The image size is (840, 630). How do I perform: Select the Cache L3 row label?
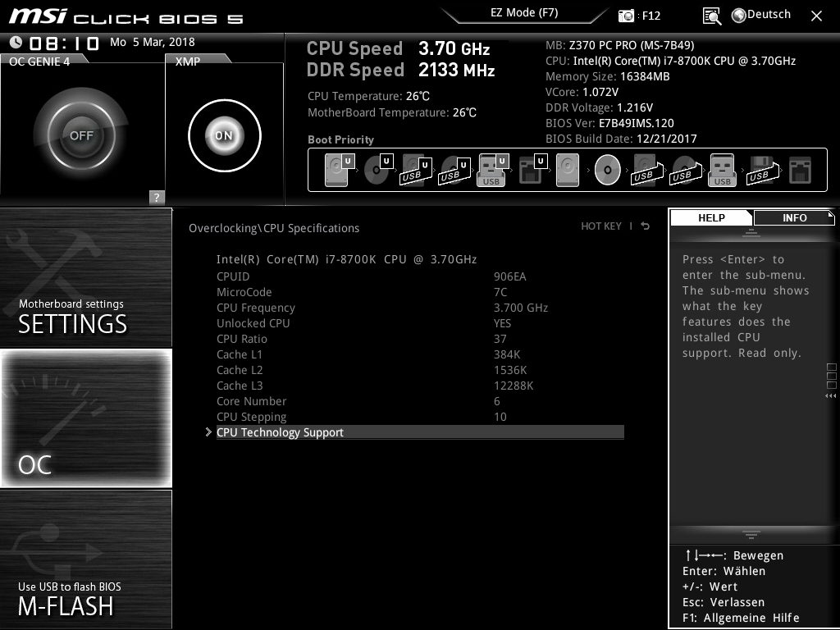click(240, 386)
